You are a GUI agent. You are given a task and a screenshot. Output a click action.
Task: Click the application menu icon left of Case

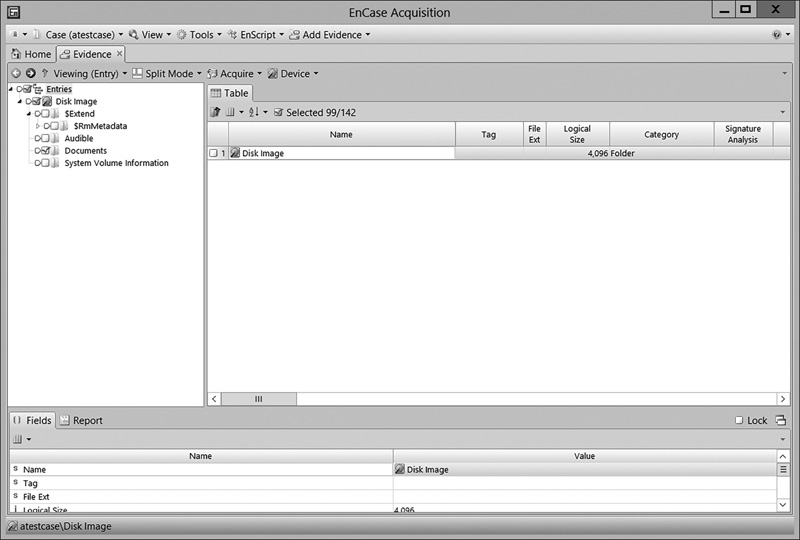coord(15,35)
